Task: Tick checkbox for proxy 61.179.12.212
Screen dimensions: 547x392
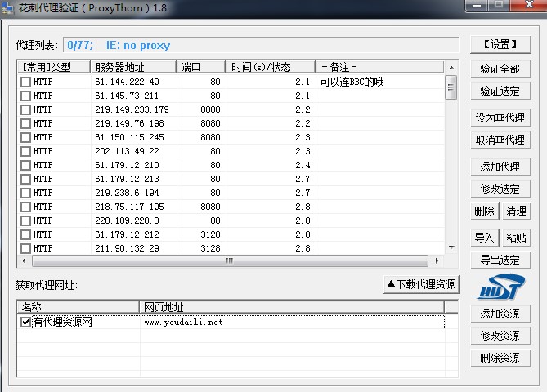Action: click(x=25, y=234)
